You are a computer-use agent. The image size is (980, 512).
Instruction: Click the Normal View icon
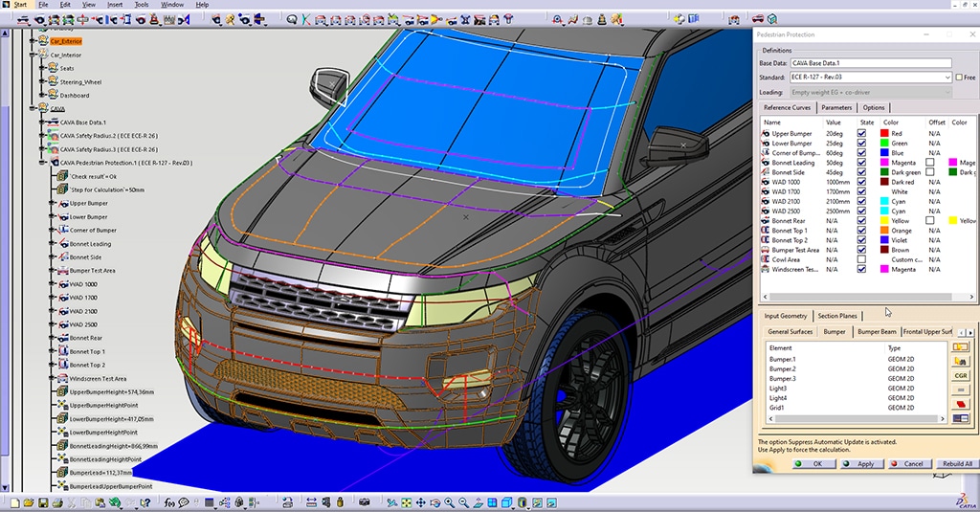point(479,502)
